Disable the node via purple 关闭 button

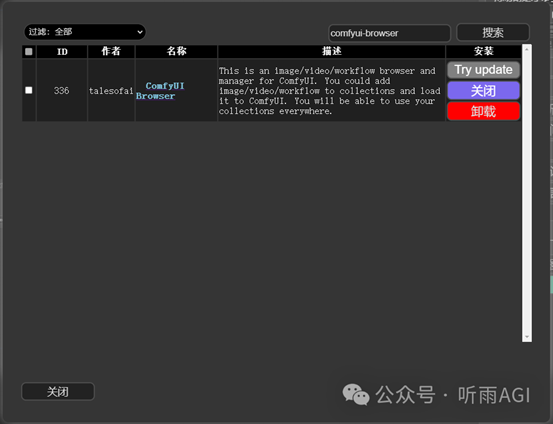tap(484, 91)
